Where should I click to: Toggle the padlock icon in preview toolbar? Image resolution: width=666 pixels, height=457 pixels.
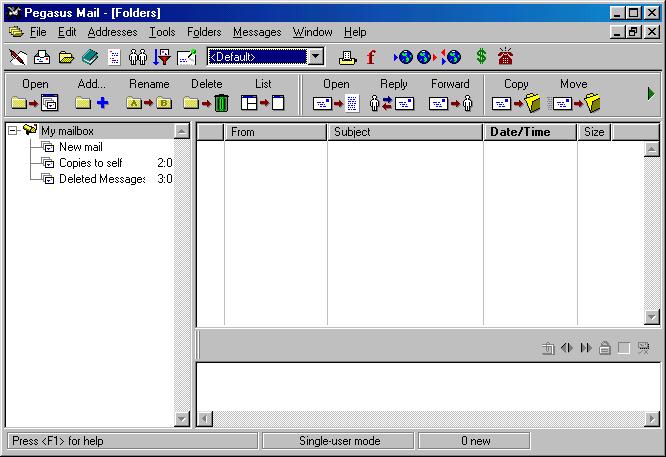(x=605, y=348)
